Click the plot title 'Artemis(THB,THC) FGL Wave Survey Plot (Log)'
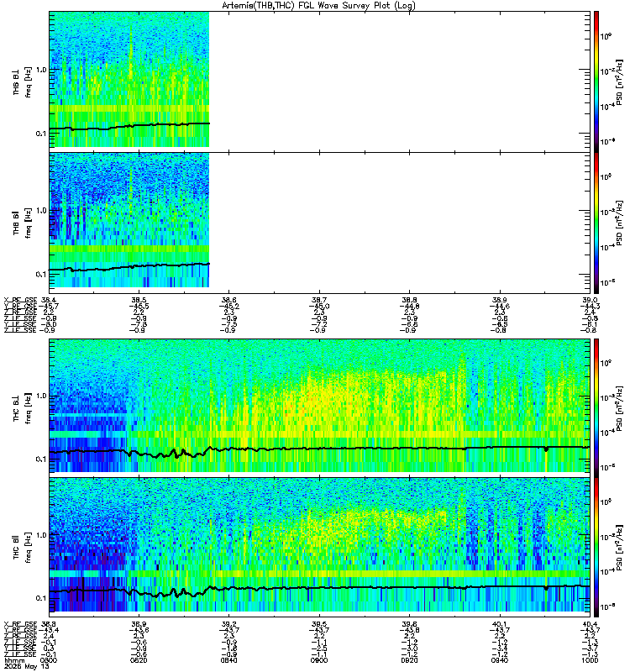The image size is (630, 672). (318, 6)
